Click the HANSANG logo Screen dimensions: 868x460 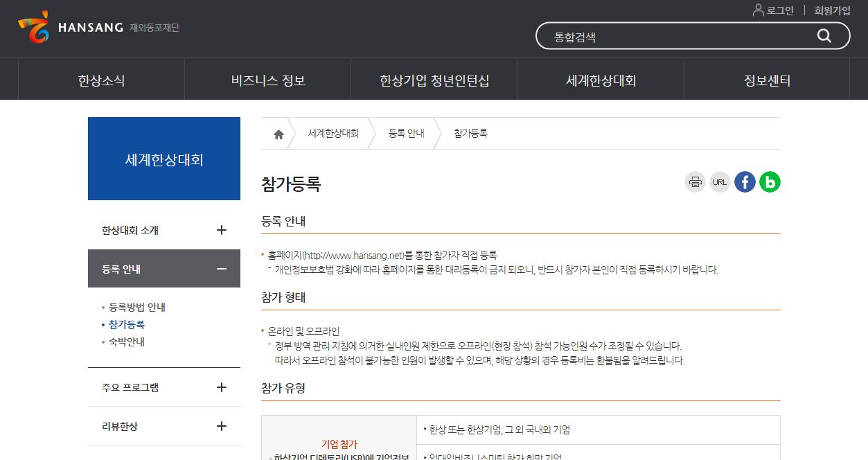69,27
